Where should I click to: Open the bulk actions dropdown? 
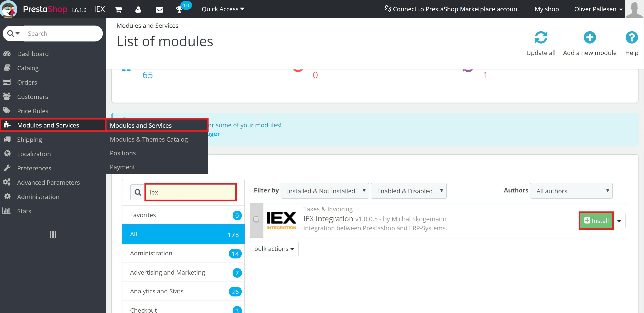(274, 249)
